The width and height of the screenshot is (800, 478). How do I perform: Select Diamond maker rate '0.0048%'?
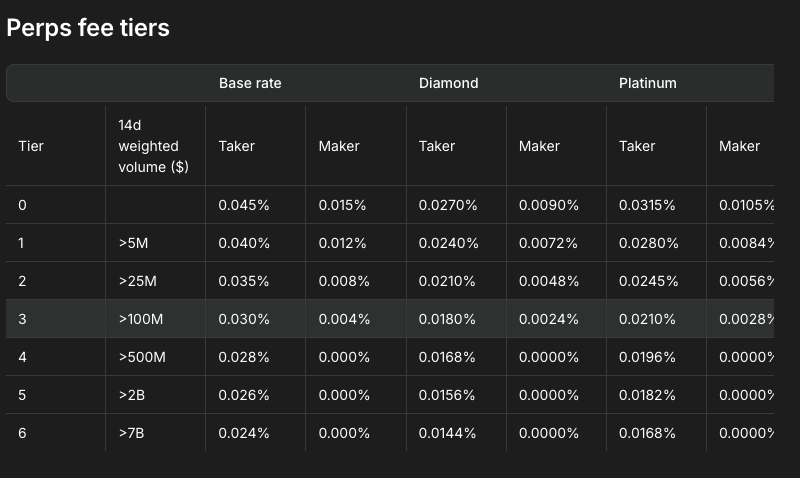[x=549, y=281]
